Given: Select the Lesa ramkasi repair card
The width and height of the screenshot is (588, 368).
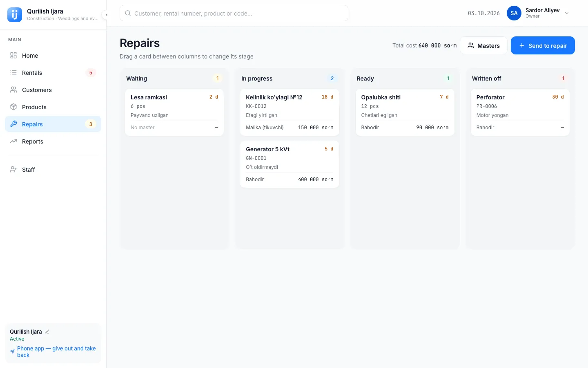Looking at the screenshot, I should point(174,112).
